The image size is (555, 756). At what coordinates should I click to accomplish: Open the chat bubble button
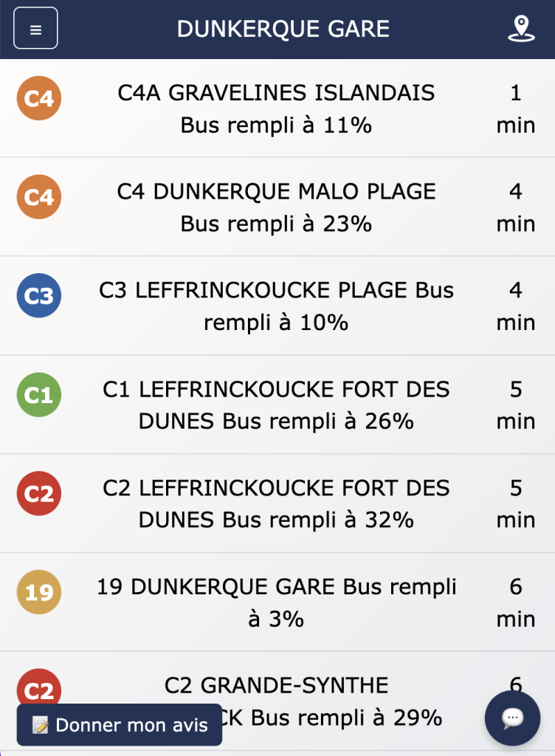coord(513,718)
